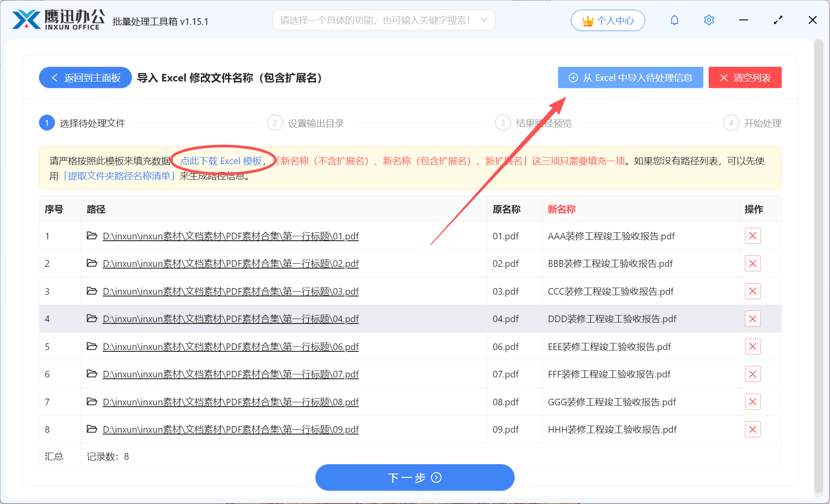Remove the 08.pdf entry

pyautogui.click(x=752, y=402)
